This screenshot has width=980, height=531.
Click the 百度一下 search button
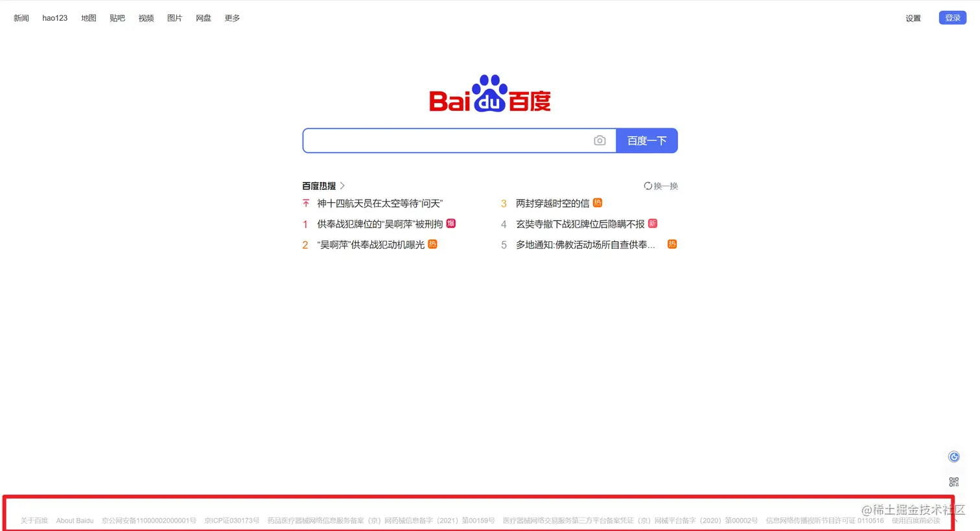pos(647,141)
